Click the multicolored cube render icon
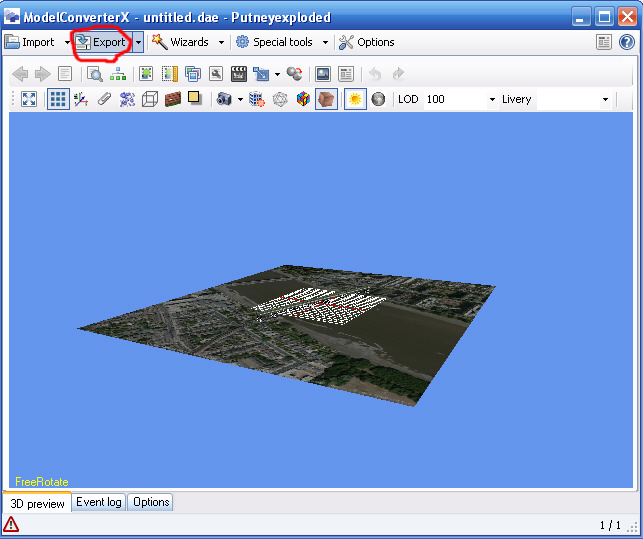 tap(303, 99)
